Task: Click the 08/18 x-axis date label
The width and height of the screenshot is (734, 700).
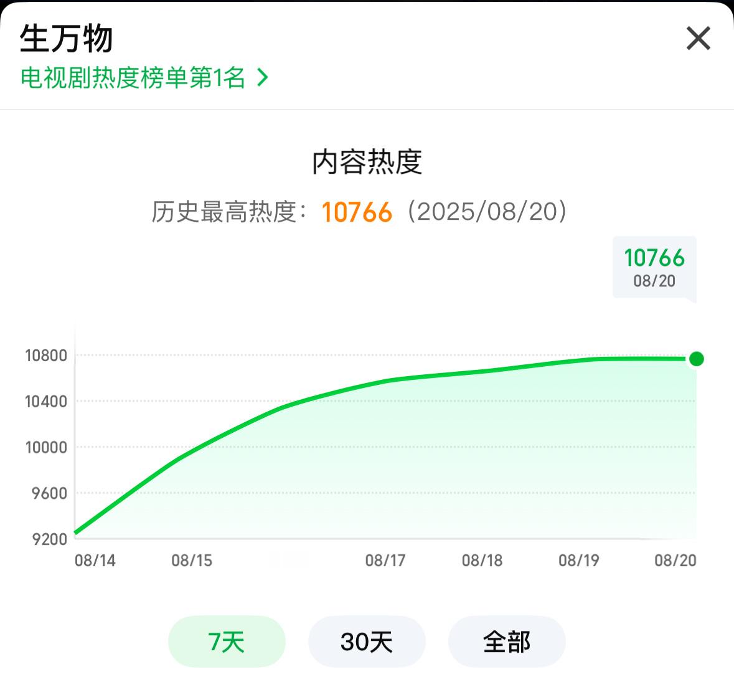Action: pyautogui.click(x=482, y=560)
